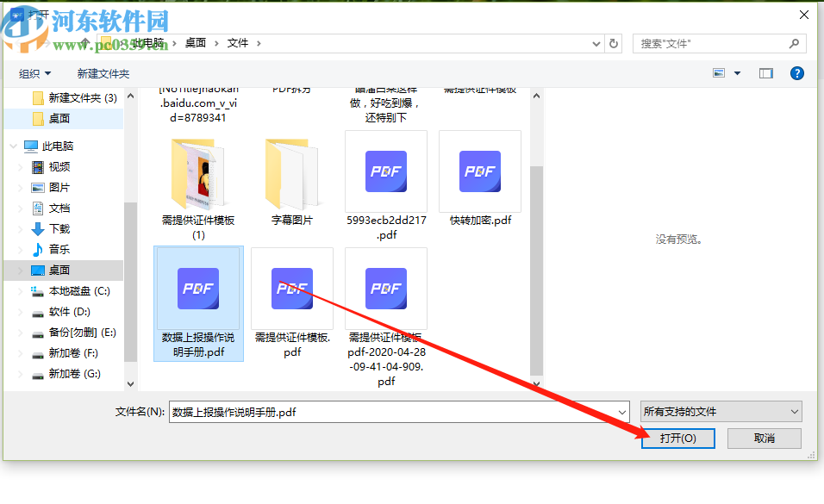Select the 下载 (Downloads) item in sidebar
Image resolution: width=824 pixels, height=504 pixels.
click(x=63, y=228)
